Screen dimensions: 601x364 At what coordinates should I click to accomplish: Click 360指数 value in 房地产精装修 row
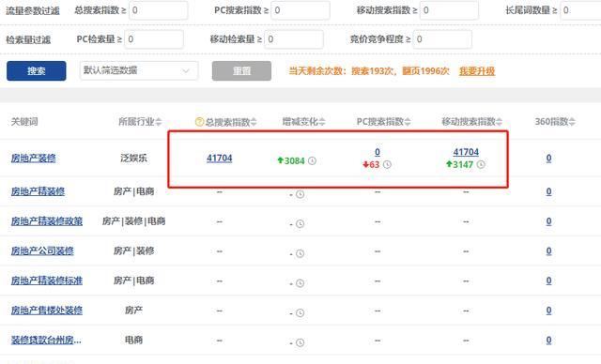pyautogui.click(x=548, y=191)
